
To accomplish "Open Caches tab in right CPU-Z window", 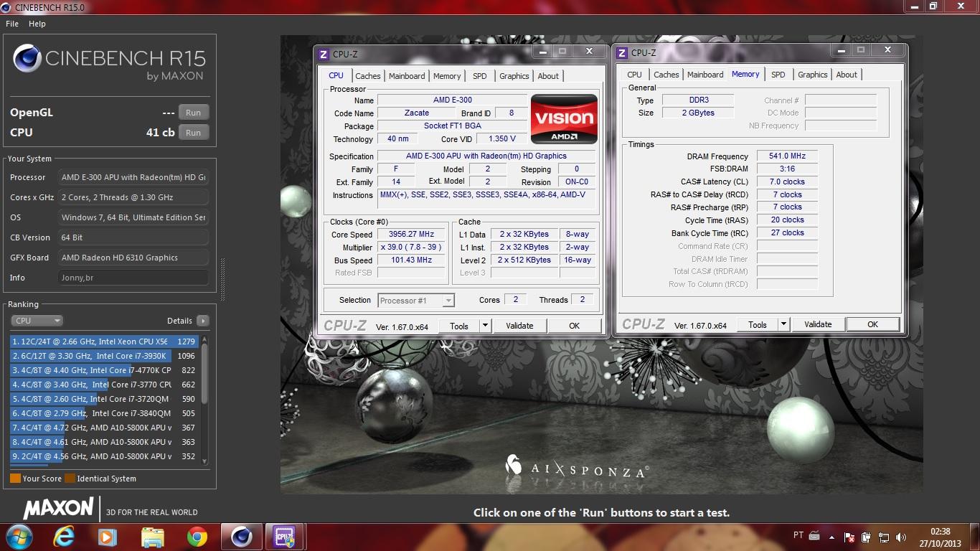I will pos(666,75).
